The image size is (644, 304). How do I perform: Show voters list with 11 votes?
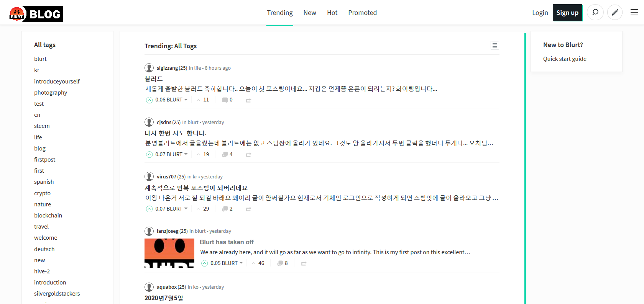(203, 100)
